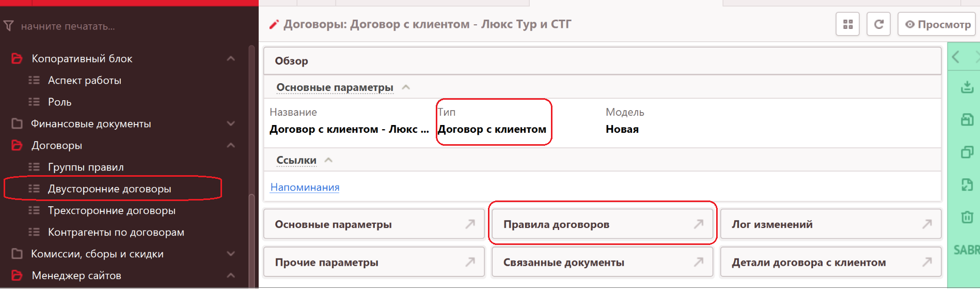This screenshot has width=980, height=293.
Task: Click the trash delete icon
Action: [967, 217]
